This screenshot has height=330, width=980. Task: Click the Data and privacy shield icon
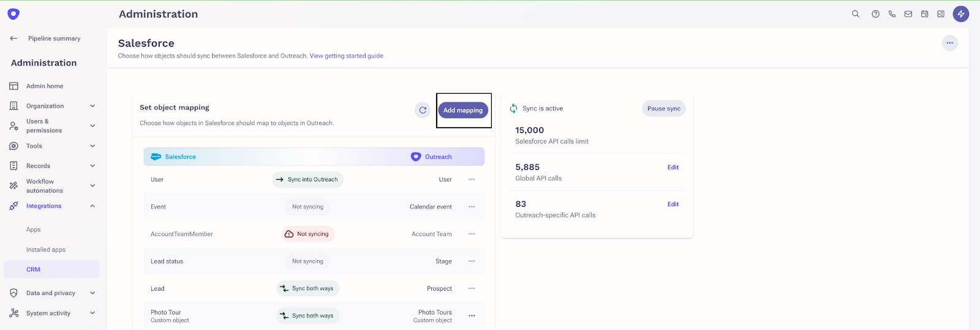13,293
